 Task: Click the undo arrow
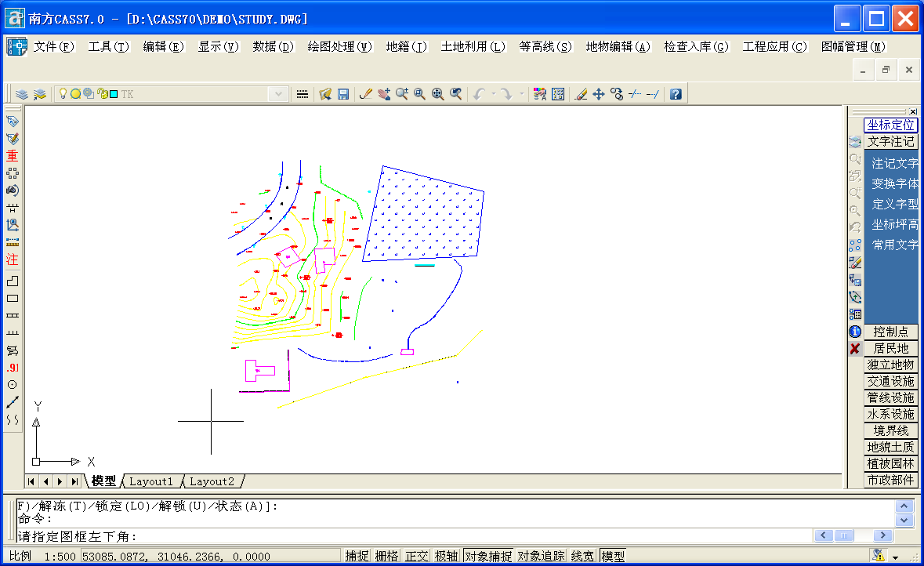[479, 94]
